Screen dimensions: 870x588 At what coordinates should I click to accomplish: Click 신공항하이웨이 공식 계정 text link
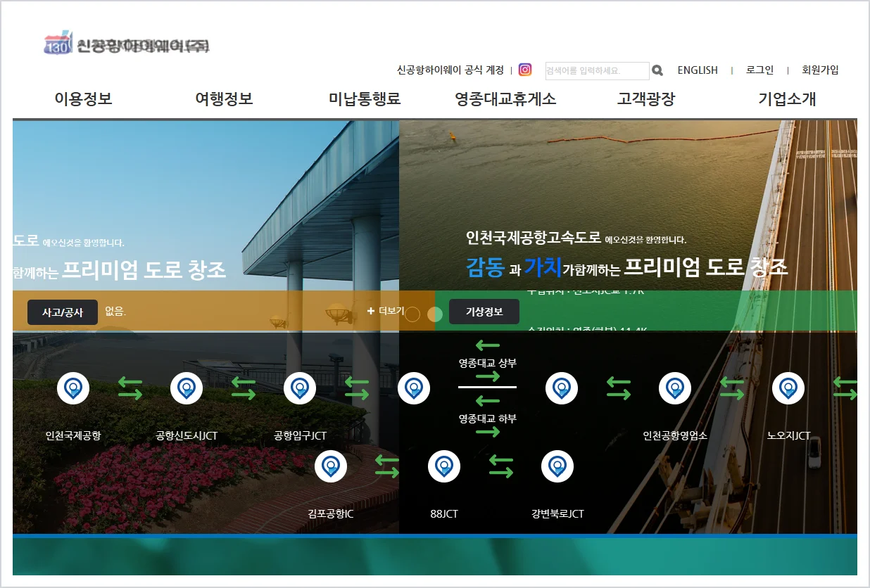pyautogui.click(x=450, y=70)
